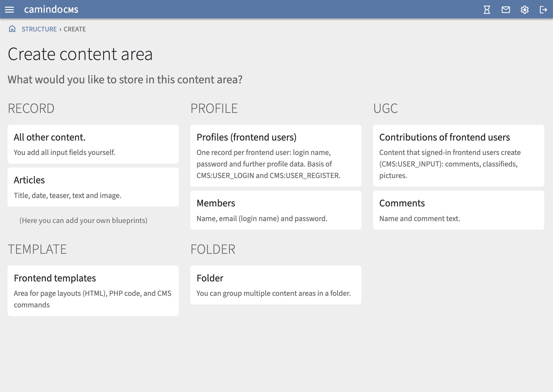Click 'What would you like to store' subtitle
The image size is (553, 392).
(125, 80)
